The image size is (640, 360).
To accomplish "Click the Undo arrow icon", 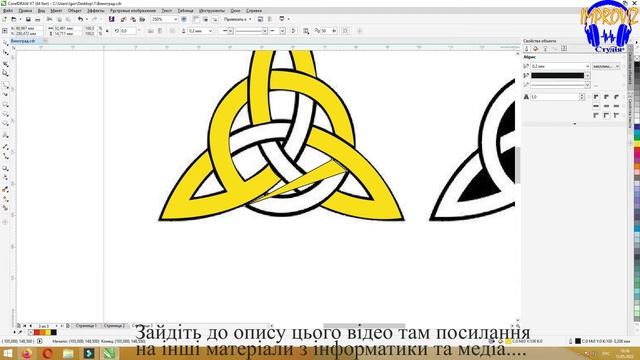I will click(80, 19).
